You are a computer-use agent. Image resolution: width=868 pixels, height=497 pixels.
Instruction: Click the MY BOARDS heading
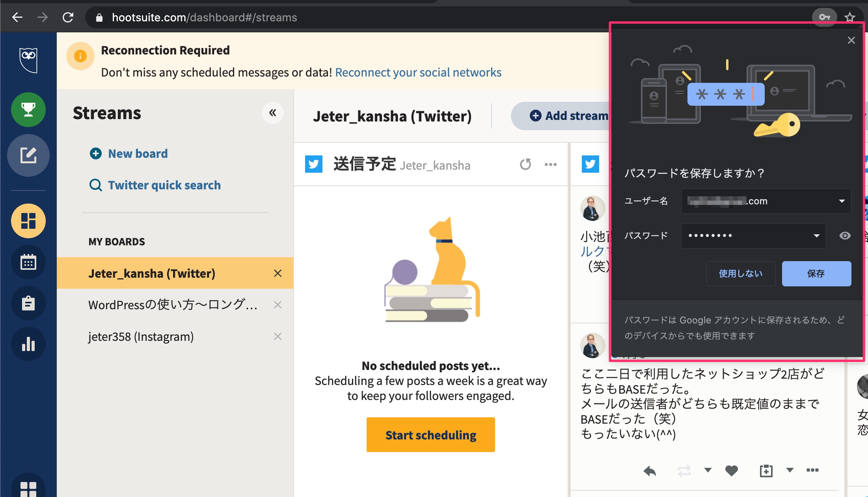[x=117, y=242]
